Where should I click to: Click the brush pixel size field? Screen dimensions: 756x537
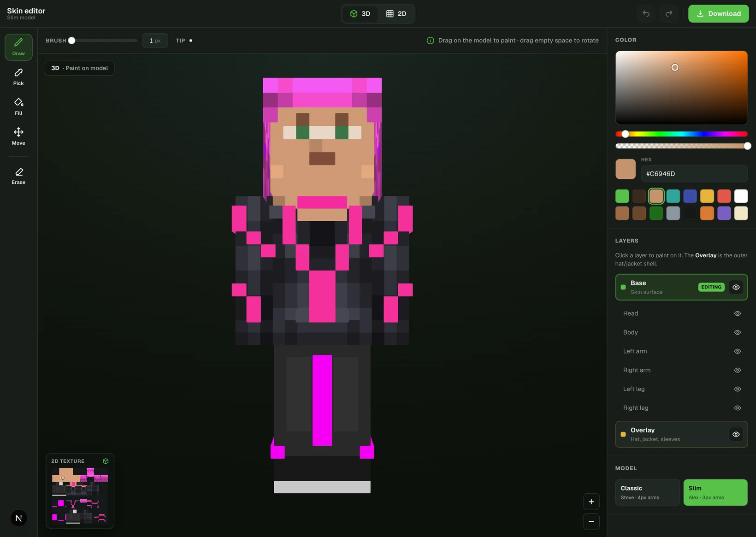(155, 41)
